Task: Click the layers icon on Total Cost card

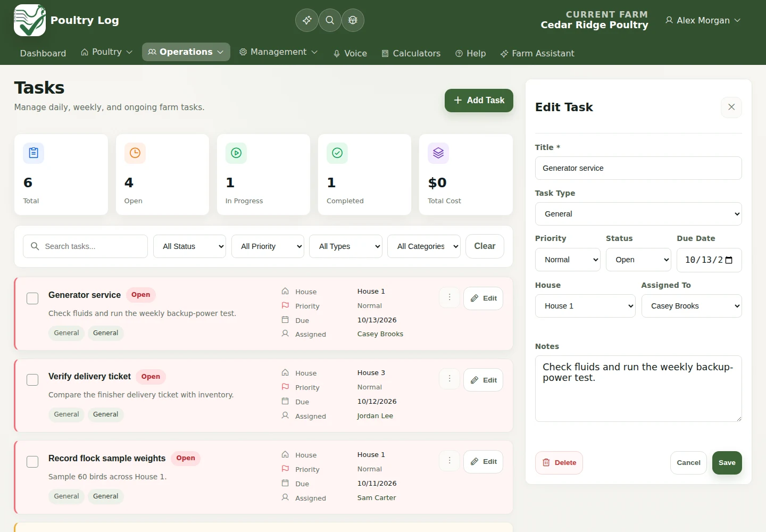Action: pyautogui.click(x=438, y=153)
